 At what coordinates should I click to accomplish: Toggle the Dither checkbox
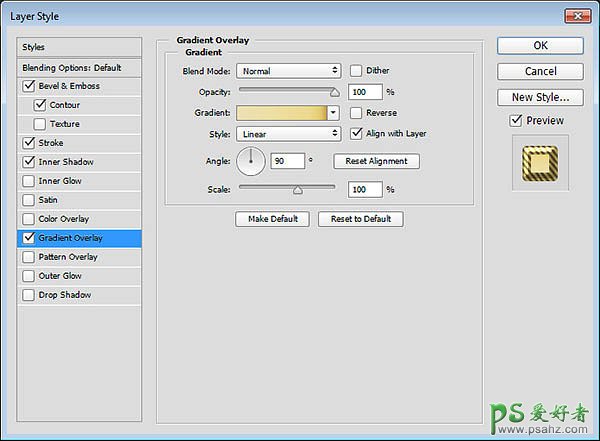[x=356, y=71]
